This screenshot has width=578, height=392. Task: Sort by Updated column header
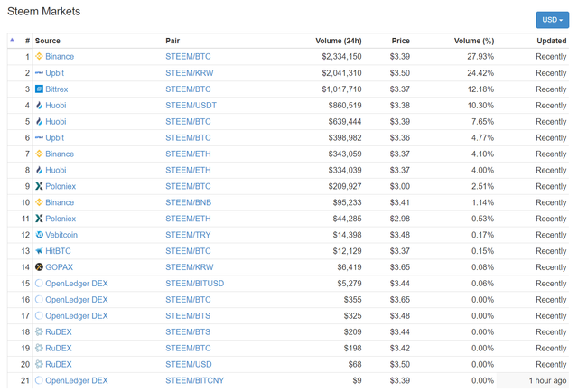click(552, 41)
